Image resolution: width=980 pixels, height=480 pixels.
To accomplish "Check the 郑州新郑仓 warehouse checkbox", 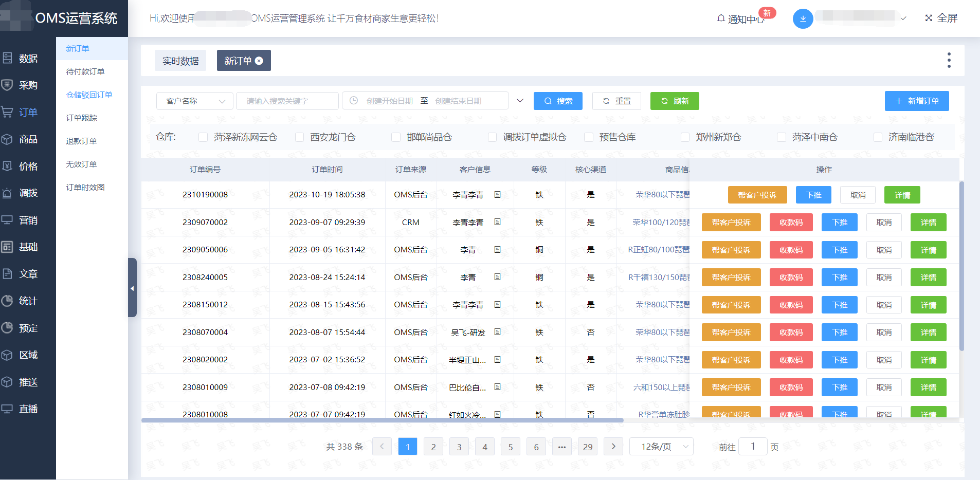I will pyautogui.click(x=685, y=137).
